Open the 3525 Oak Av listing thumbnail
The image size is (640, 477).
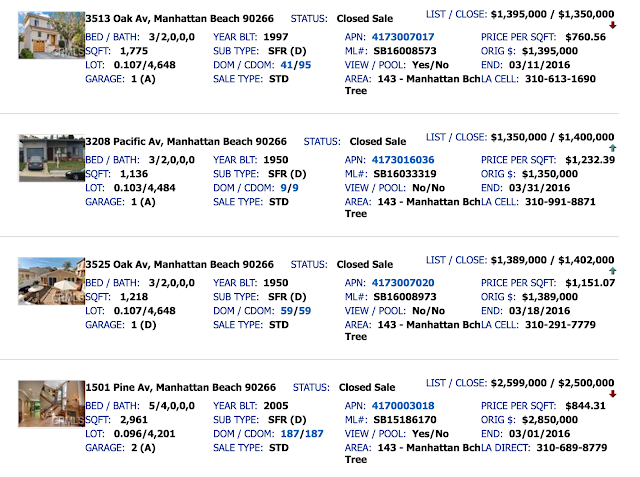point(51,281)
